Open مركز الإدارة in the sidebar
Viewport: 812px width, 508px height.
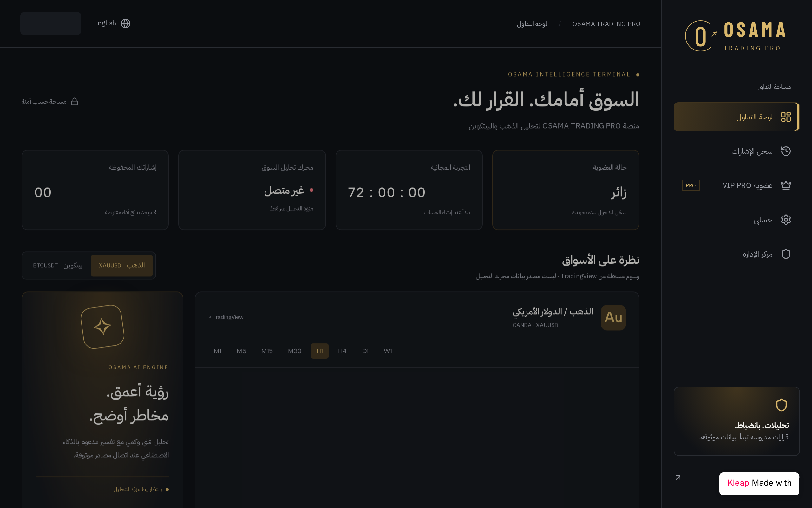pyautogui.click(x=737, y=254)
